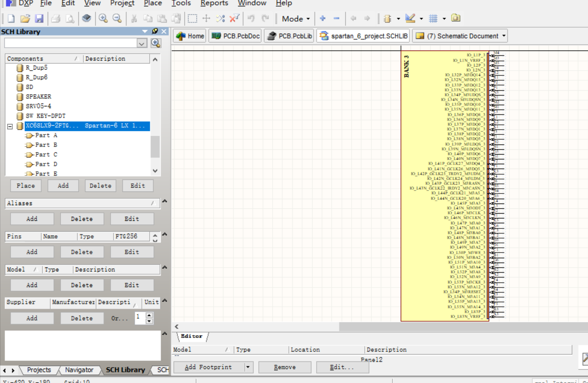Open the Schematic Document tab dropdown

pyautogui.click(x=504, y=36)
